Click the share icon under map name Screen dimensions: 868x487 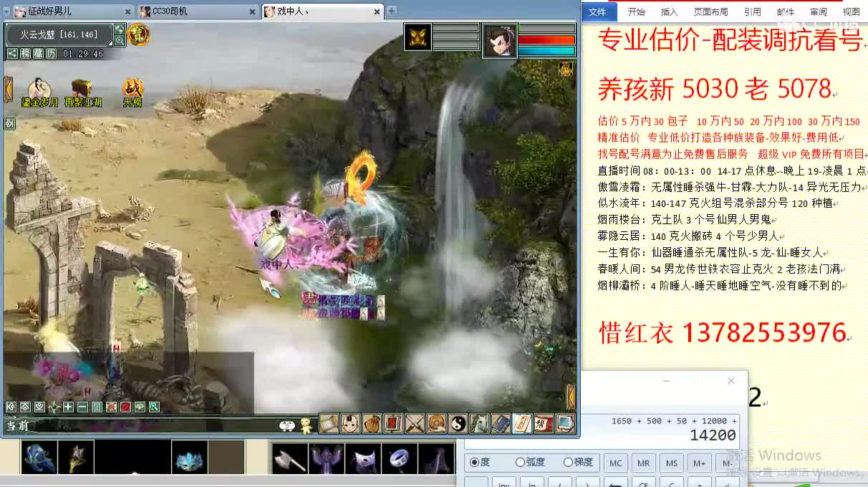(x=12, y=54)
